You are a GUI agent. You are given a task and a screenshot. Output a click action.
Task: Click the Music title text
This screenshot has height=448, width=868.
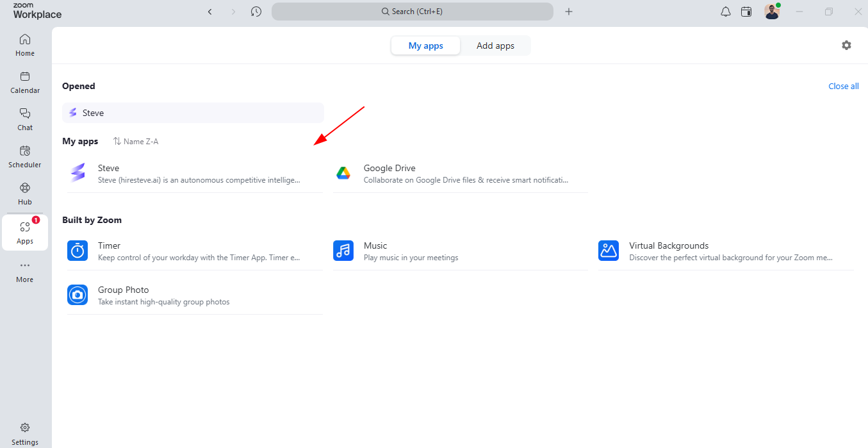point(375,246)
